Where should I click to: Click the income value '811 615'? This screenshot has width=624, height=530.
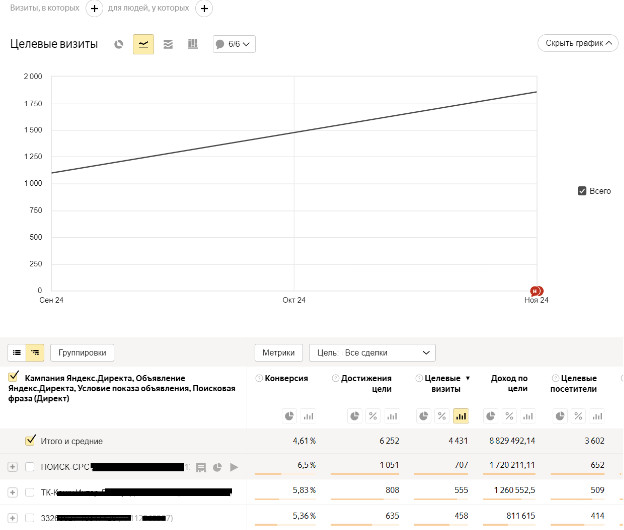tap(521, 516)
